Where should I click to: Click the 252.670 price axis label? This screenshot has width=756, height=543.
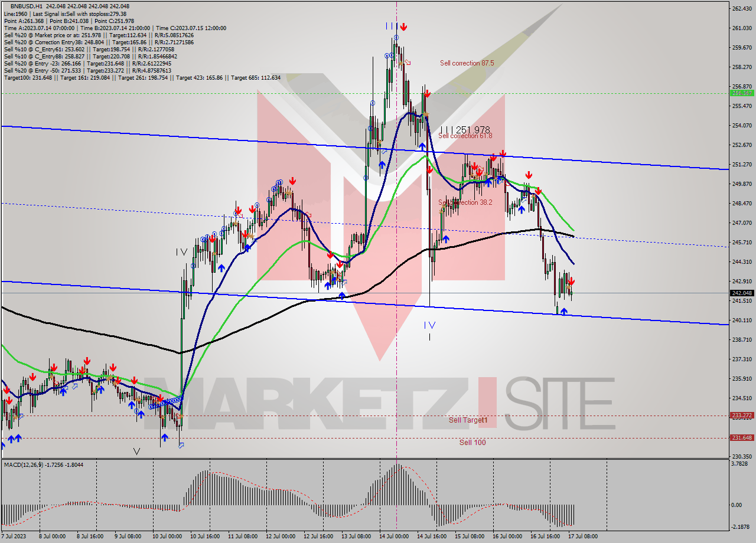click(742, 145)
